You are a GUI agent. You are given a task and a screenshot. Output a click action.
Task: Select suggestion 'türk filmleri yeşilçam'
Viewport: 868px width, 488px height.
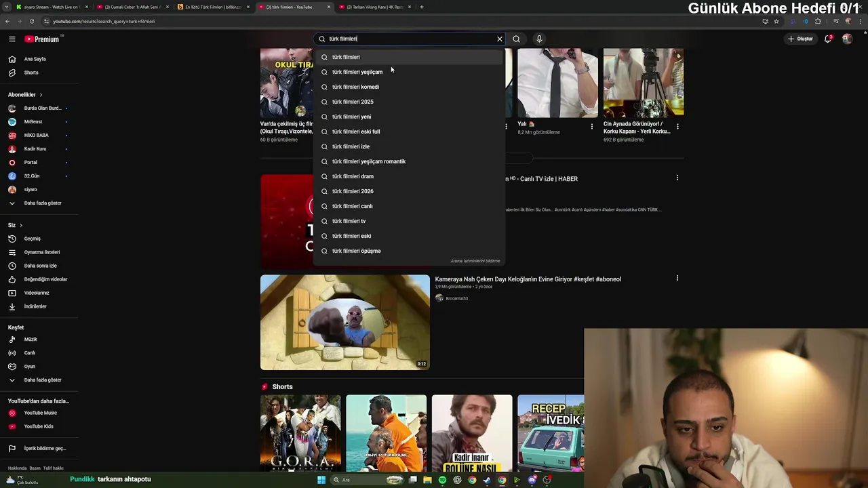tap(409, 72)
